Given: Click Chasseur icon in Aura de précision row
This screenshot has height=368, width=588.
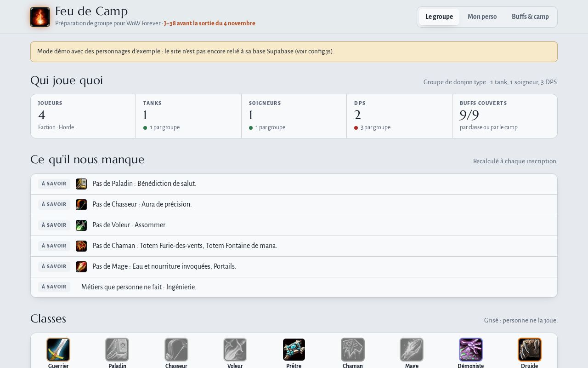Looking at the screenshot, I should point(81,205).
